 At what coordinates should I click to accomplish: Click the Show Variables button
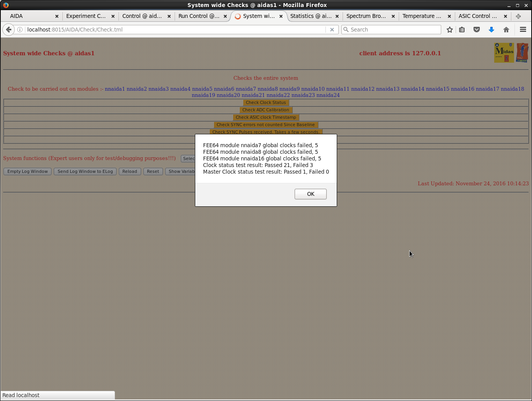180,171
